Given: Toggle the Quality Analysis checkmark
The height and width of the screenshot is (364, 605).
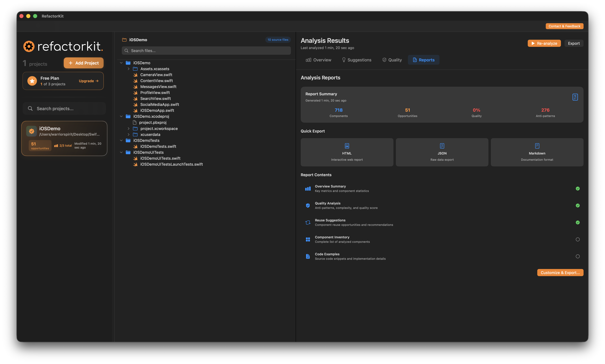Looking at the screenshot, I should [577, 205].
